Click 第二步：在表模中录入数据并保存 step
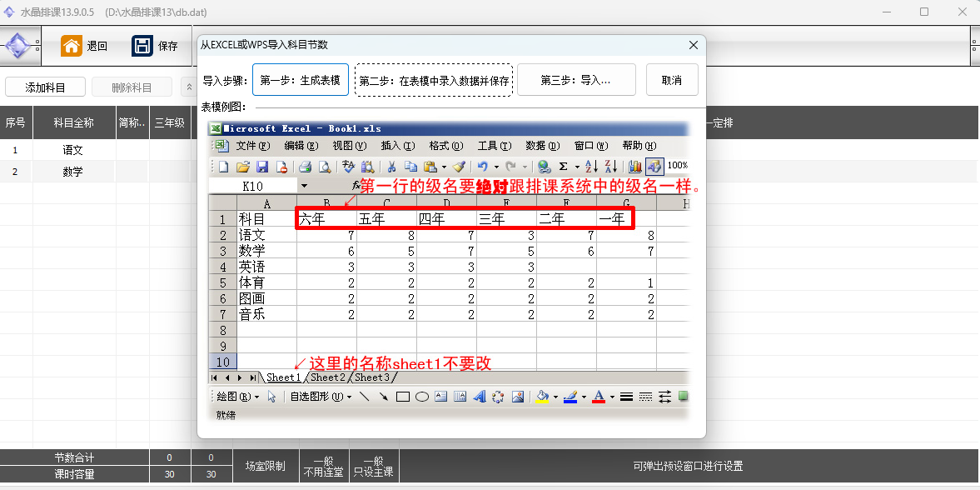Screen dimensions: 980x490 pos(434,80)
